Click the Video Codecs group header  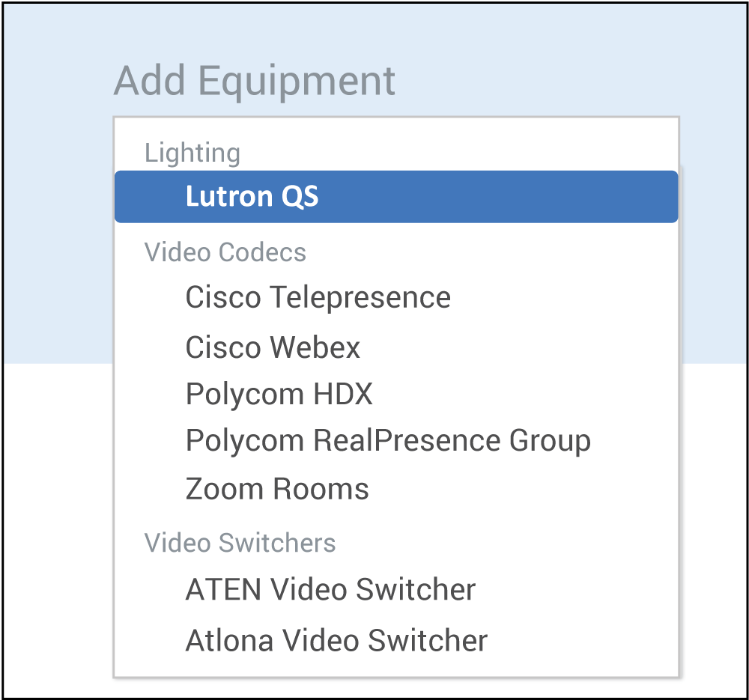pyautogui.click(x=225, y=252)
